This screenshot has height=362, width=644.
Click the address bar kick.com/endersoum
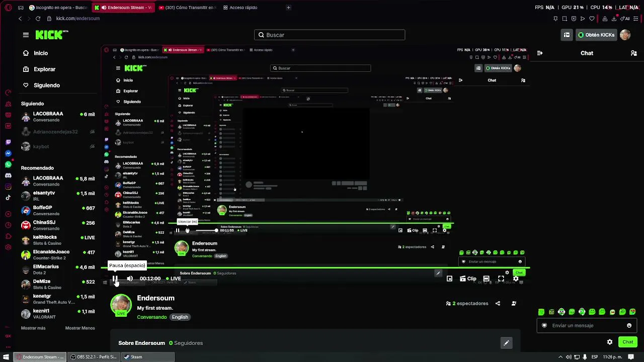(x=78, y=19)
